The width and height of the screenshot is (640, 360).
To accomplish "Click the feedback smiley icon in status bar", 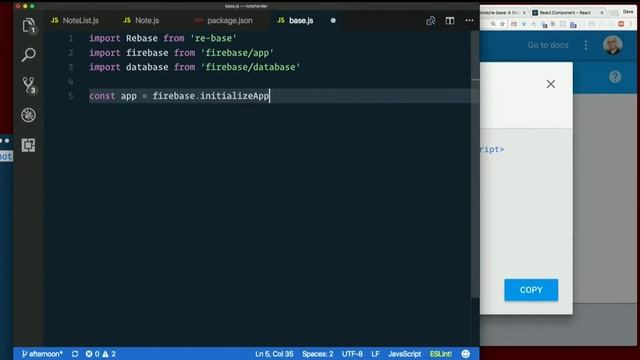I will pos(466,354).
